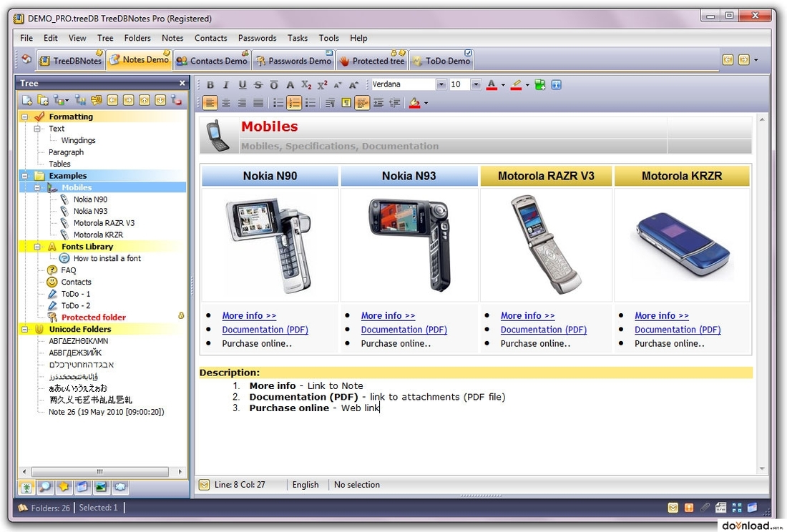The width and height of the screenshot is (787, 532).
Task: Open favorites star panel icon
Action: pos(64,487)
